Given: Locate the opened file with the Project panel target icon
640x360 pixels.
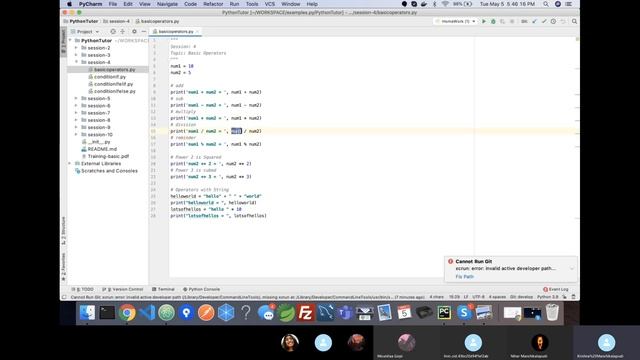Looking at the screenshot, I should [113, 31].
